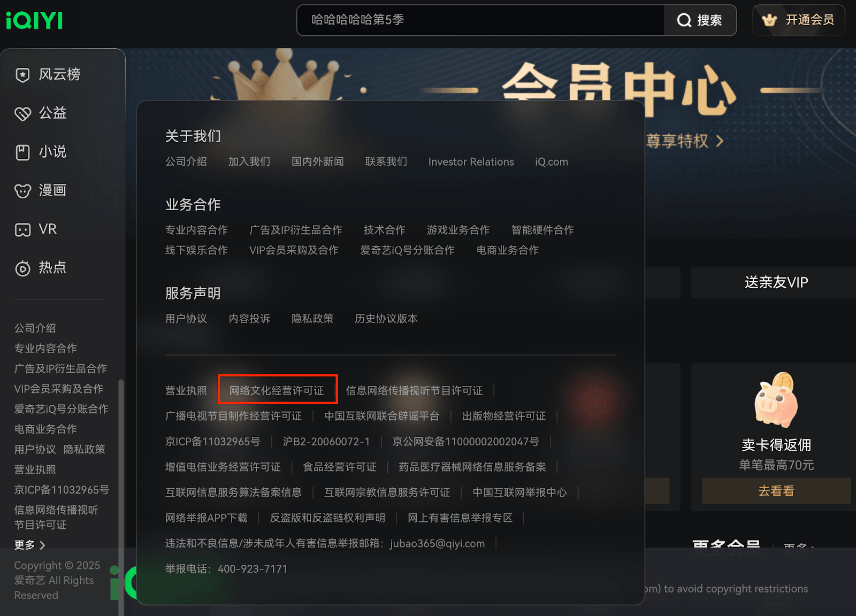The width and height of the screenshot is (856, 616).
Task: Open the Investor Relations link
Action: (471, 162)
